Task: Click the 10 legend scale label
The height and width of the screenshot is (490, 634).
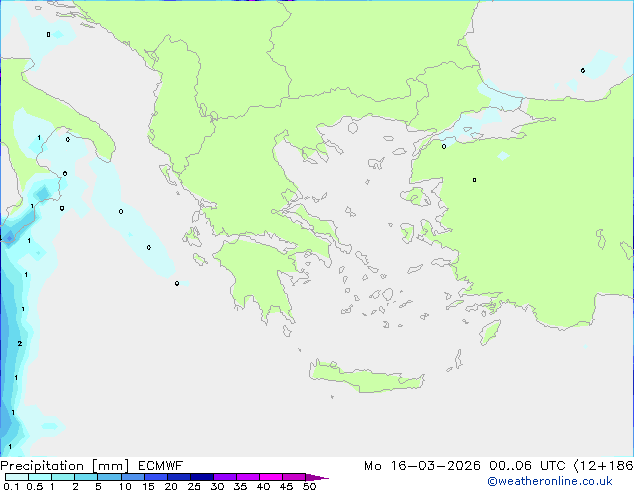Action: [125, 486]
